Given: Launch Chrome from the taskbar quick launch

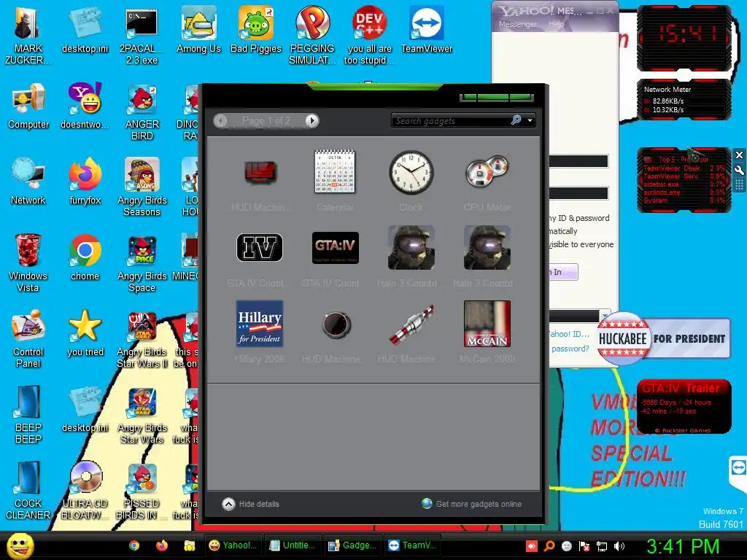Looking at the screenshot, I should [134, 545].
